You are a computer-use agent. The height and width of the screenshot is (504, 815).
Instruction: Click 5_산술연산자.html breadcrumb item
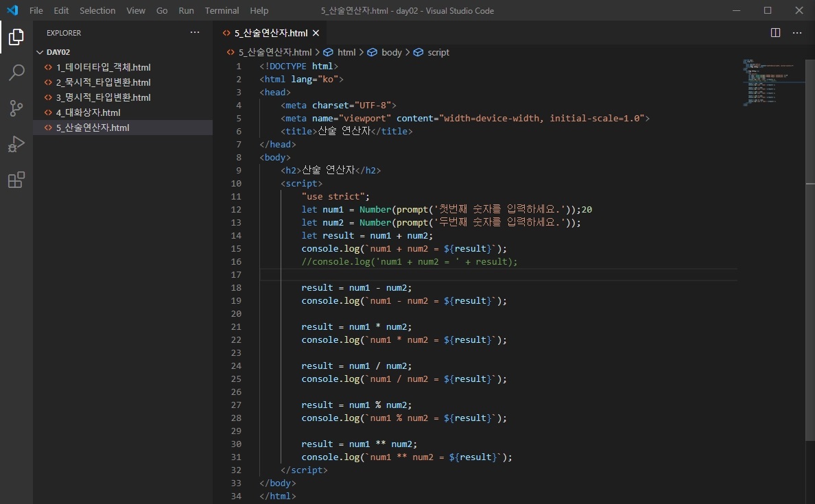point(275,53)
